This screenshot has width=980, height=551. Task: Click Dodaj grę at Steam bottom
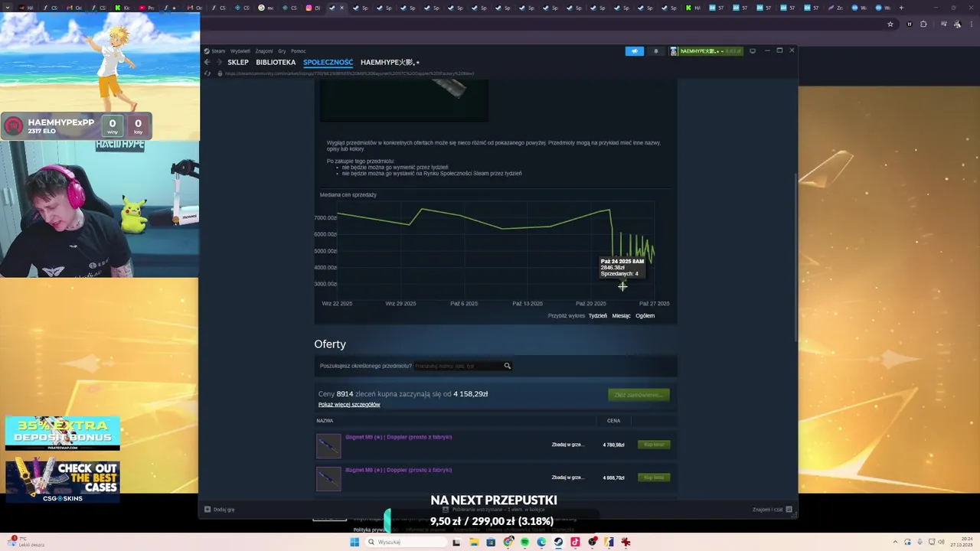click(x=219, y=510)
